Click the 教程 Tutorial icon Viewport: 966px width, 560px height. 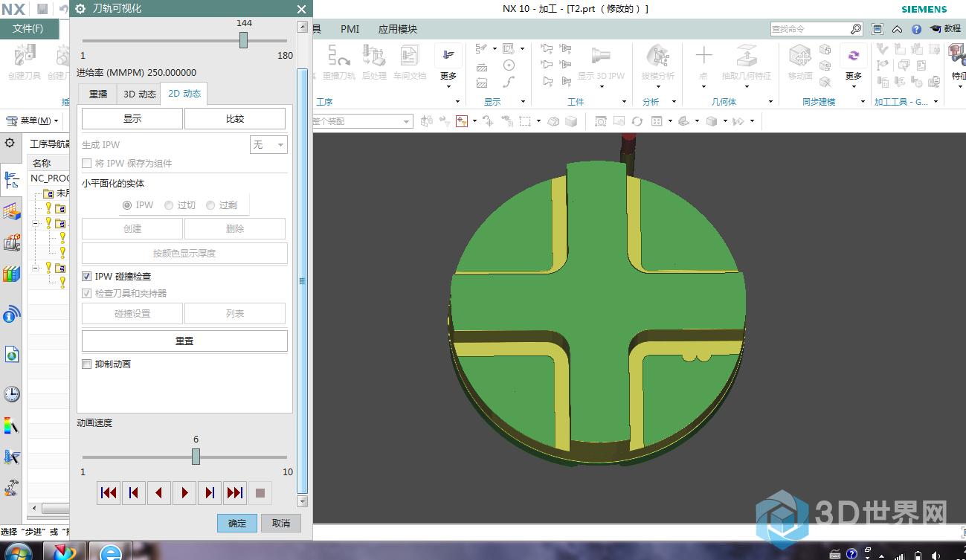pos(944,29)
